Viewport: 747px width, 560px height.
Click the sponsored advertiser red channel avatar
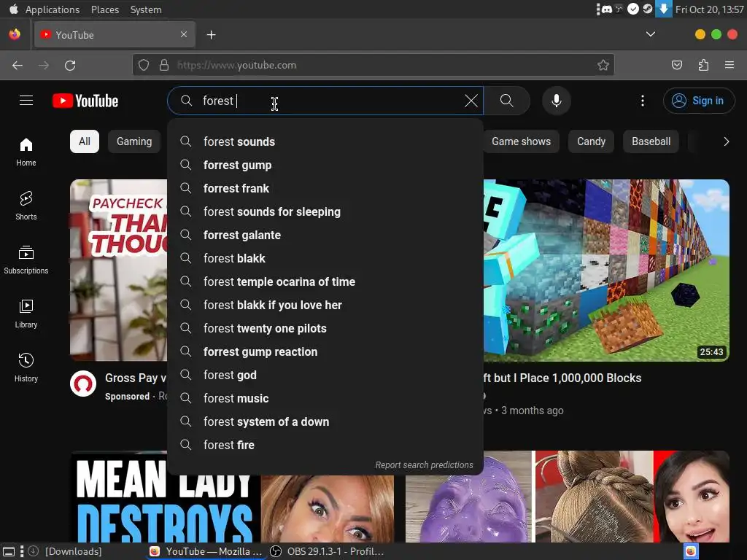83,384
